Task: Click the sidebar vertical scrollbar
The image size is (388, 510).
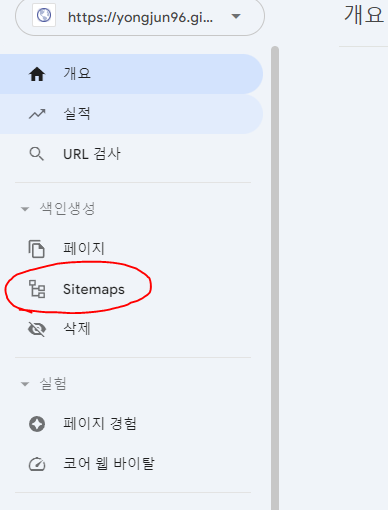Action: (x=275, y=278)
